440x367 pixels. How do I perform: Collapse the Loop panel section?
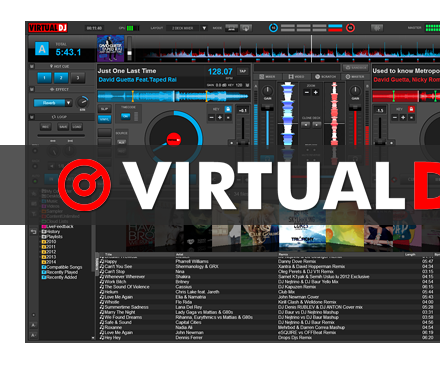coord(32,117)
